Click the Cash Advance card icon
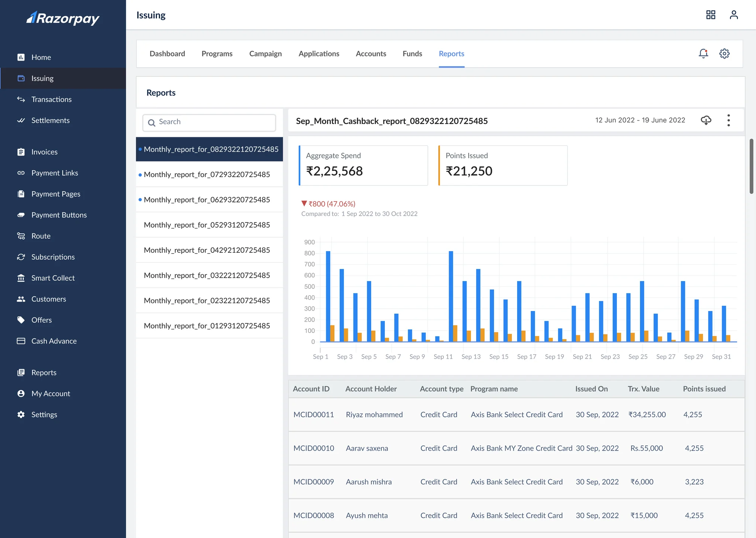 21,341
